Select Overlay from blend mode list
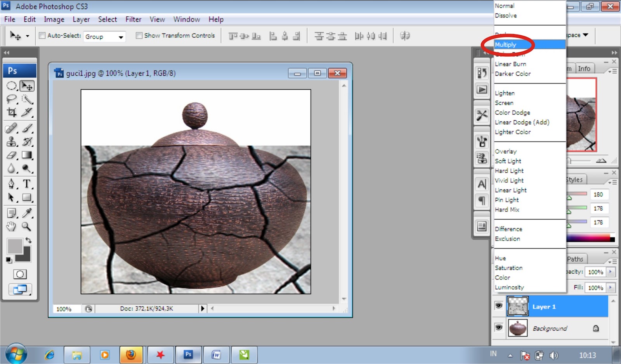 click(x=506, y=151)
